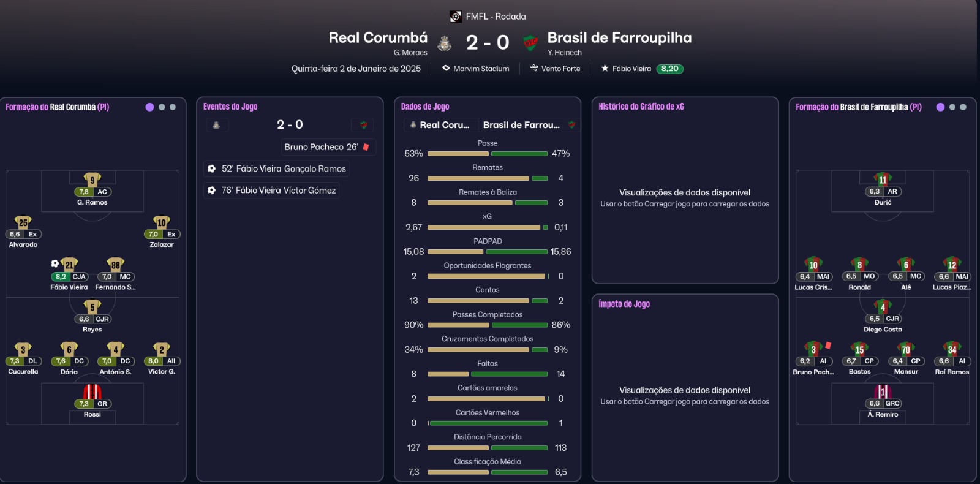Click the Brasil de Farroupilha badge beside the score

530,43
